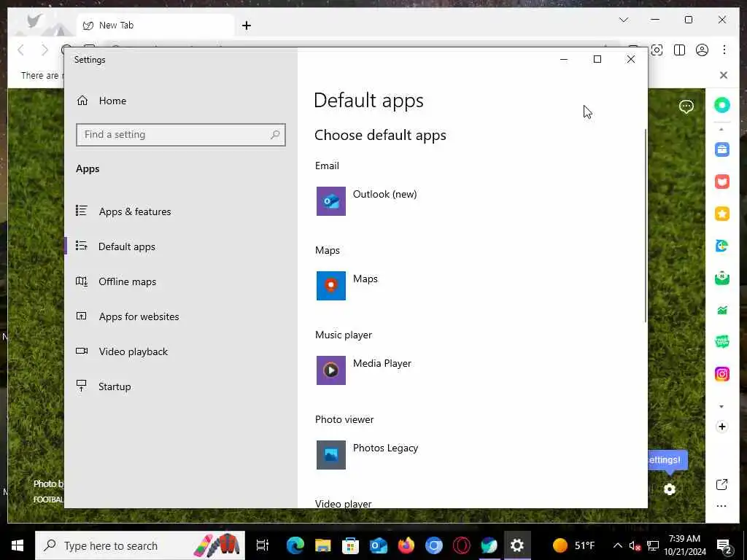Open weather widget showing 51°F
This screenshot has height=560, width=747.
573,545
